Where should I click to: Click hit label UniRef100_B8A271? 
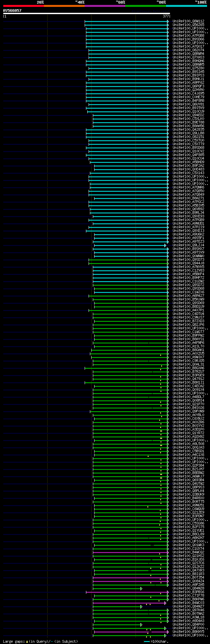(x=188, y=198)
